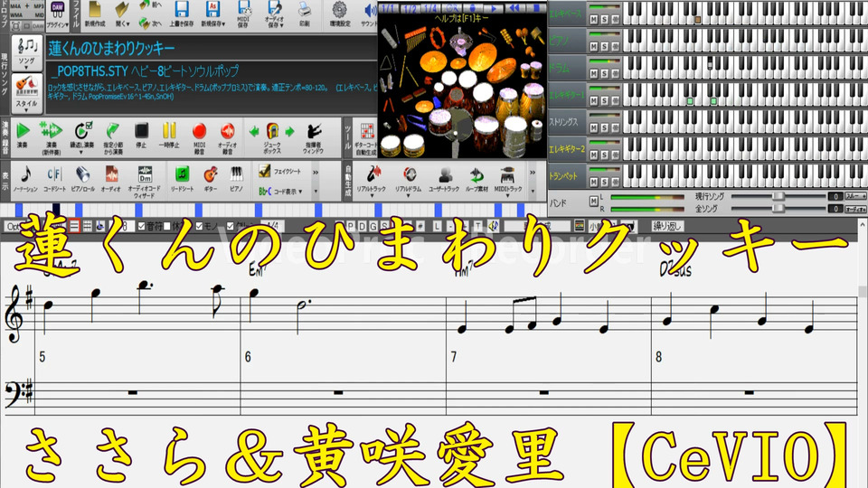The width and height of the screenshot is (868, 488).
Task: Open the ノーテーション notation view
Action: click(25, 179)
